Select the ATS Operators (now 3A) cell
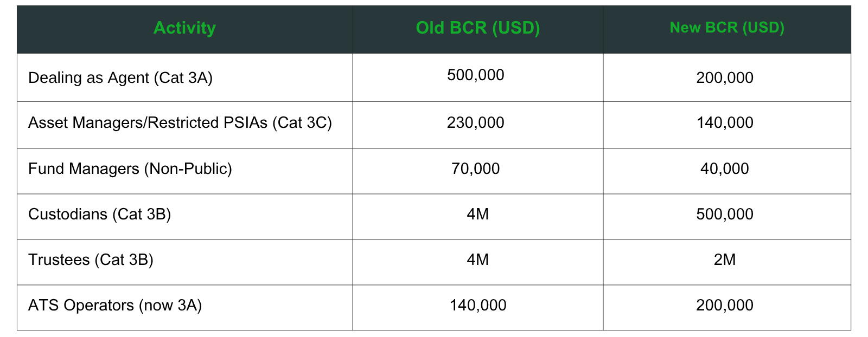This screenshot has height=337, width=868. pos(185,308)
